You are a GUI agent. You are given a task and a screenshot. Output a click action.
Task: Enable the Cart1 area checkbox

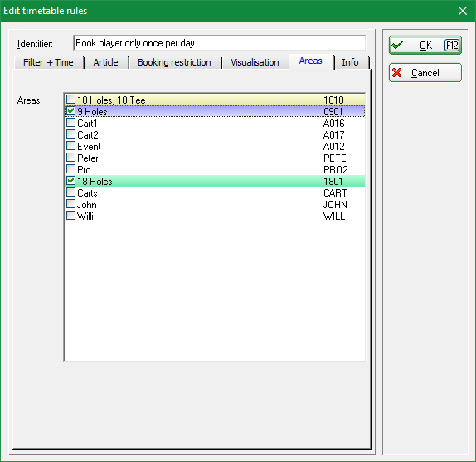coord(70,123)
